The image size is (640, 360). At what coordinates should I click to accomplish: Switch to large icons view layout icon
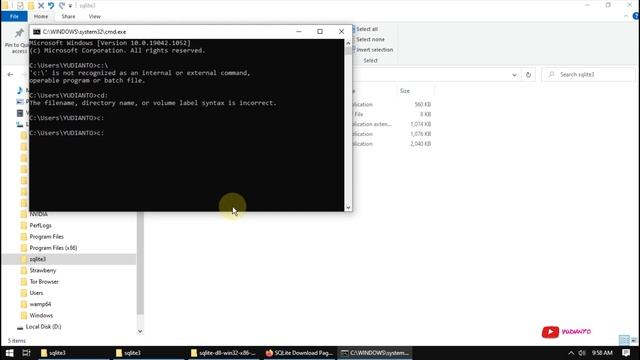pos(634,340)
